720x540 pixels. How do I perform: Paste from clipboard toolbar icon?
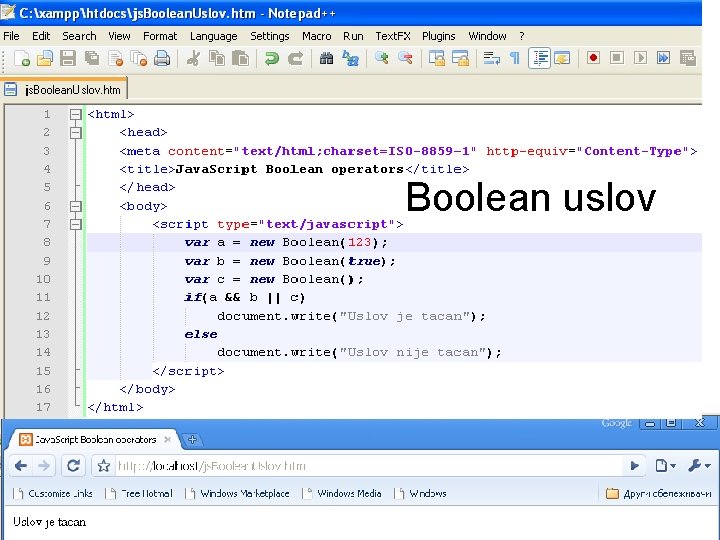click(x=240, y=58)
